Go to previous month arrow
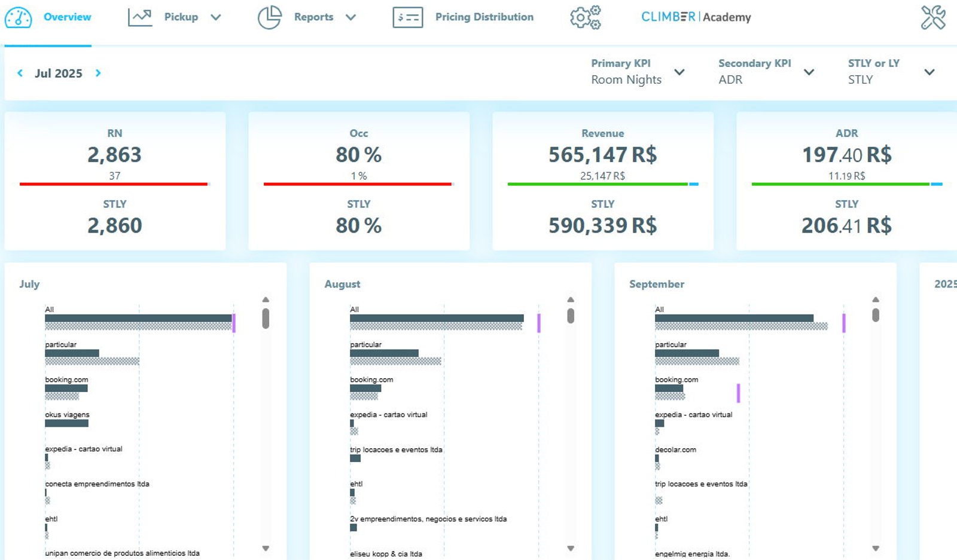 pos(20,73)
